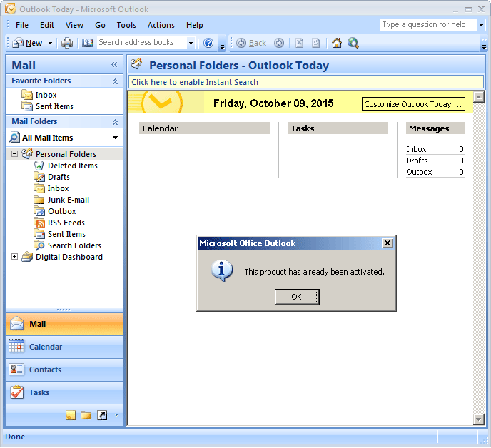Open the Outbox folder in tree
Image resolution: width=491 pixels, height=448 pixels.
click(61, 211)
